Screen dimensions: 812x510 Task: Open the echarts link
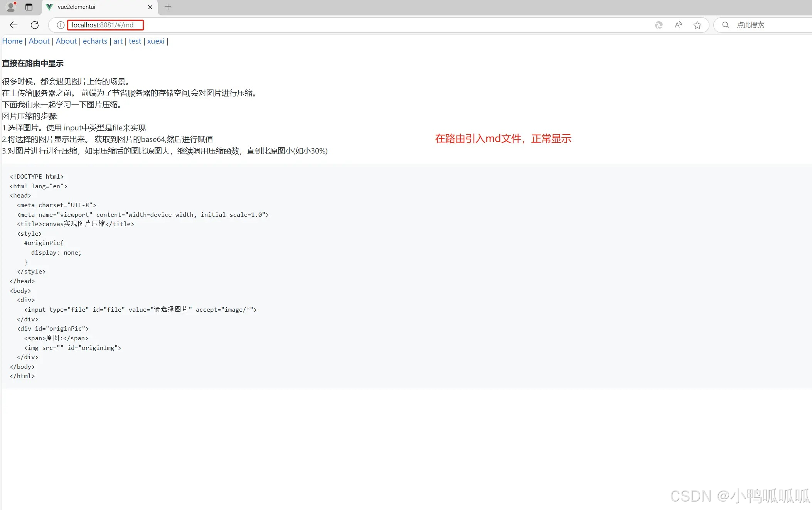95,41
